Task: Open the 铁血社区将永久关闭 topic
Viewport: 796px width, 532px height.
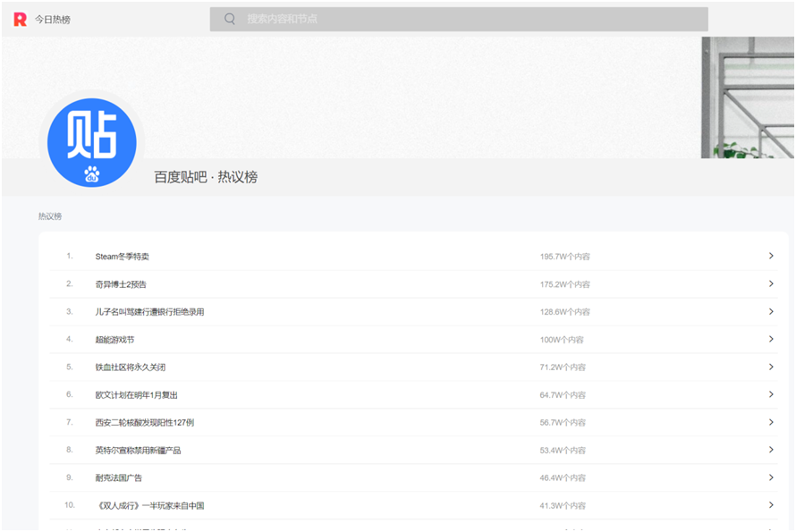Action: pos(131,367)
